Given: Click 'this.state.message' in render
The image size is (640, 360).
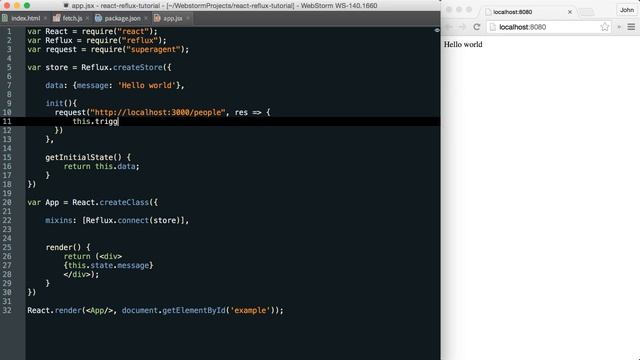Looking at the screenshot, I should [108, 265].
